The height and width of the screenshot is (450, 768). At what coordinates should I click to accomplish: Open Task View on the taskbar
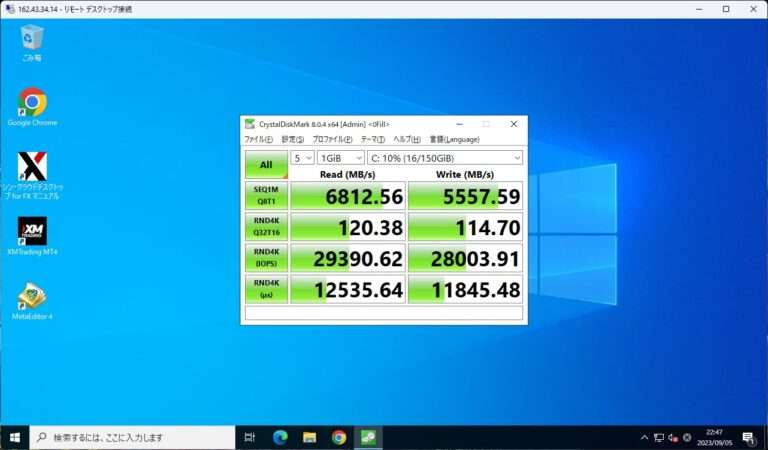coord(250,438)
